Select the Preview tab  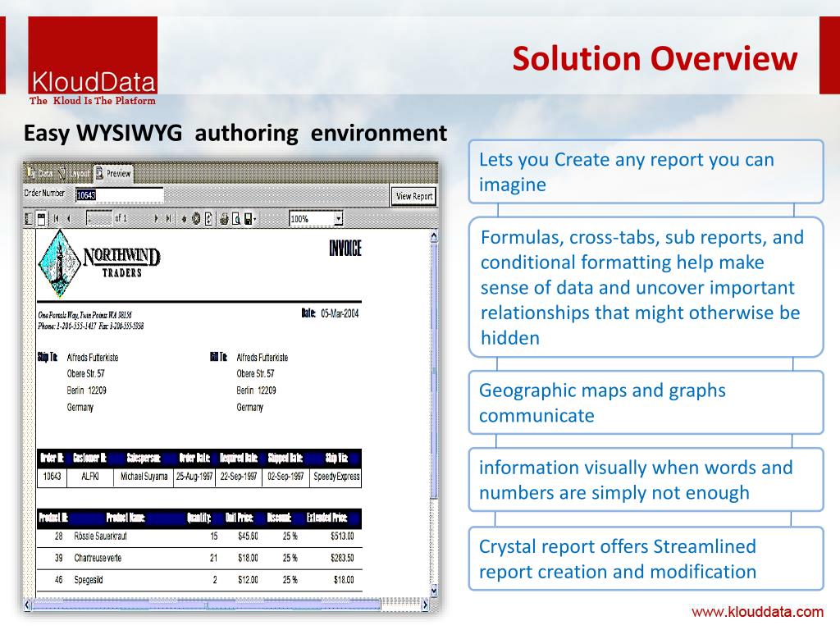click(113, 173)
